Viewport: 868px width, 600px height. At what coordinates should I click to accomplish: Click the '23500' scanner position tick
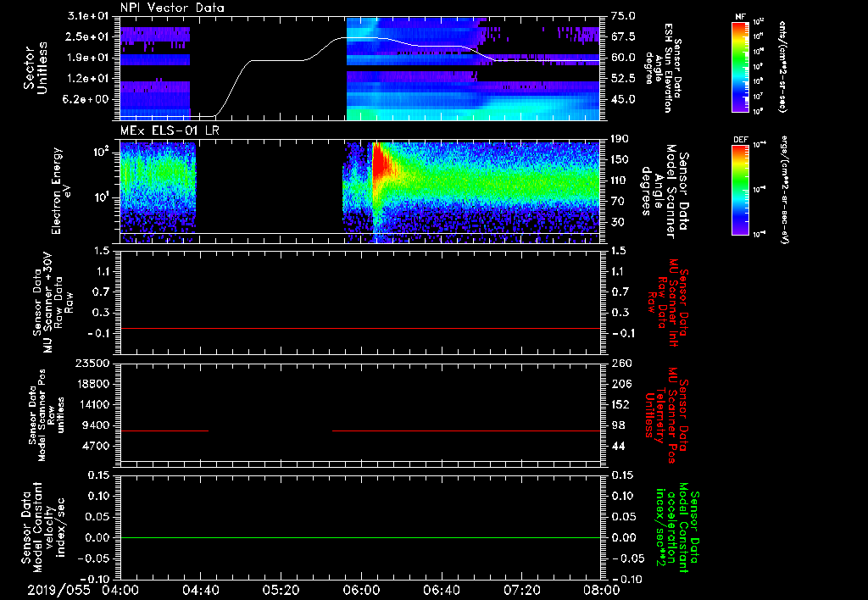pyautogui.click(x=93, y=364)
